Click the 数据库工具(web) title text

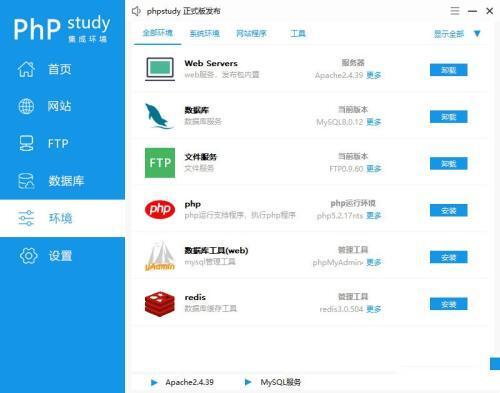tap(216, 251)
